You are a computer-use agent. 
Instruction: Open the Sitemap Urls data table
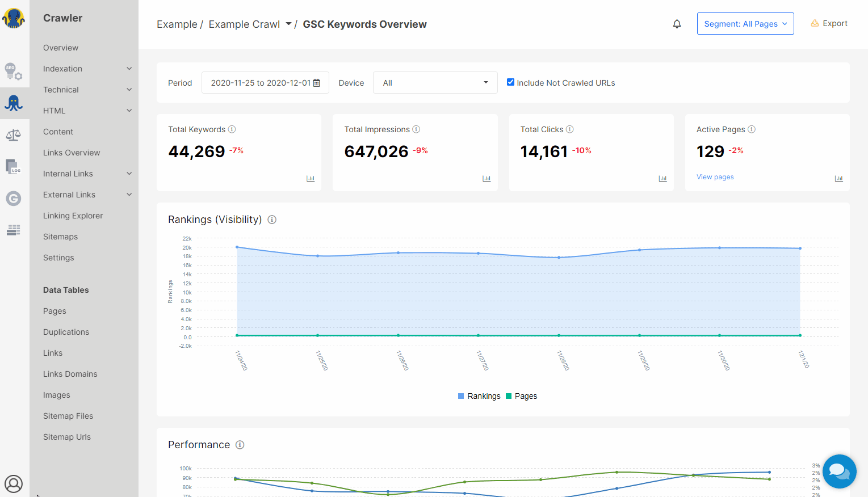point(67,437)
